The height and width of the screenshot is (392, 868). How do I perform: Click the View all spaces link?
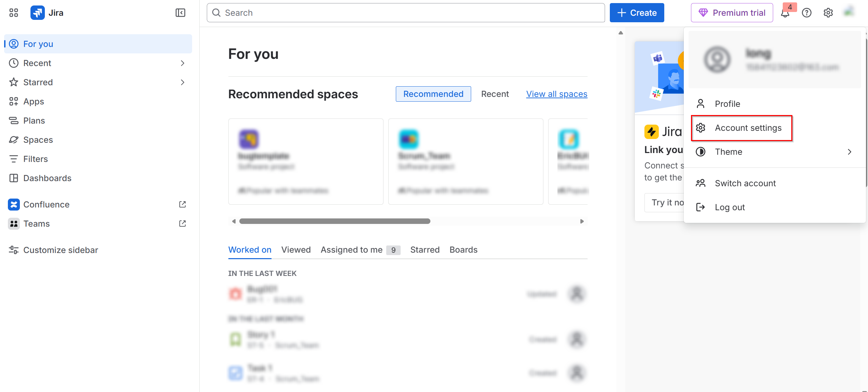(556, 94)
